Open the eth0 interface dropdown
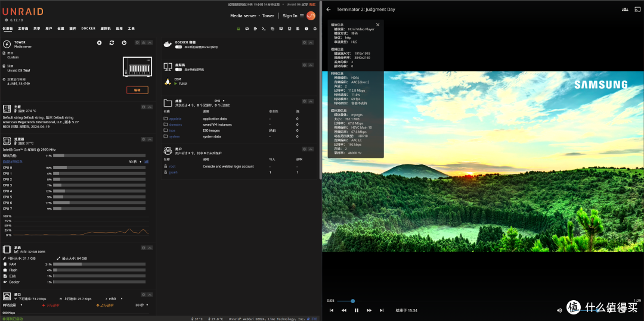 [x=115, y=299]
